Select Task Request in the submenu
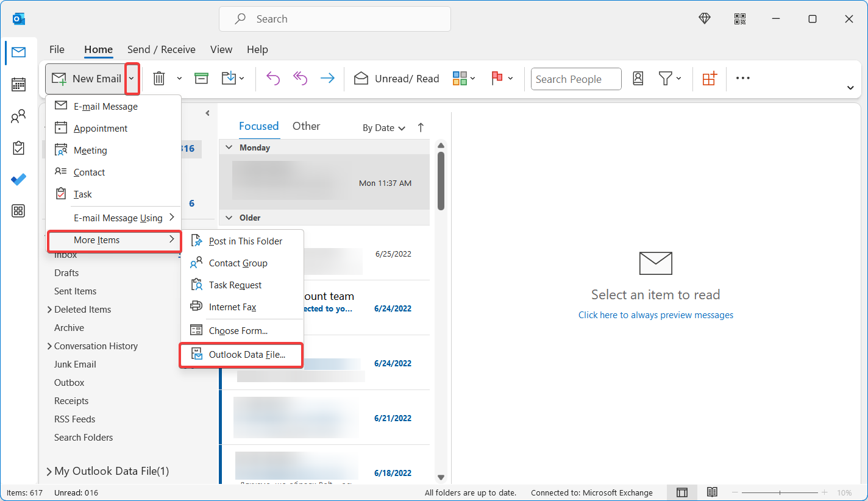 tap(243, 285)
